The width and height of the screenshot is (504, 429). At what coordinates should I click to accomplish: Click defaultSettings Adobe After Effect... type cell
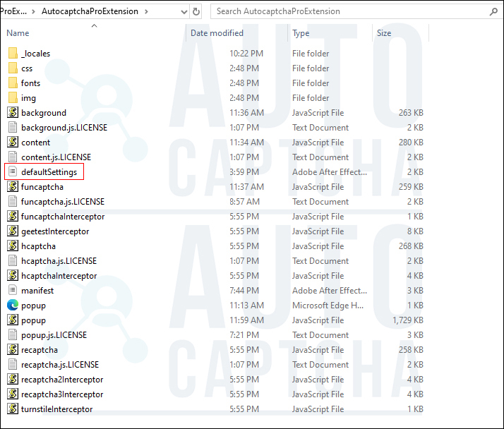(330, 172)
